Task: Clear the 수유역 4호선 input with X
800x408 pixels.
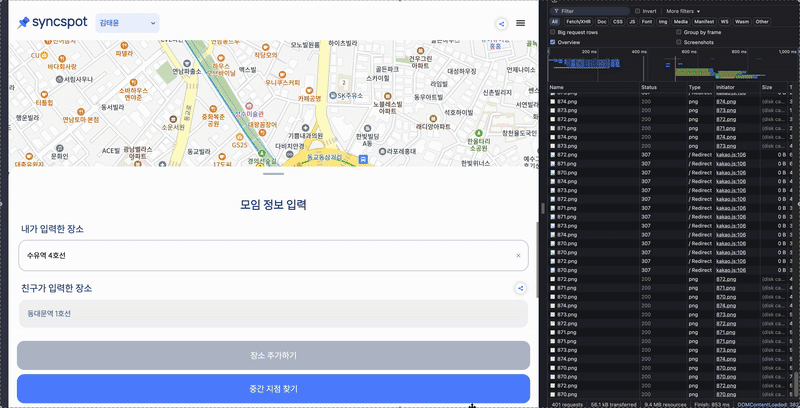Action: (x=518, y=256)
